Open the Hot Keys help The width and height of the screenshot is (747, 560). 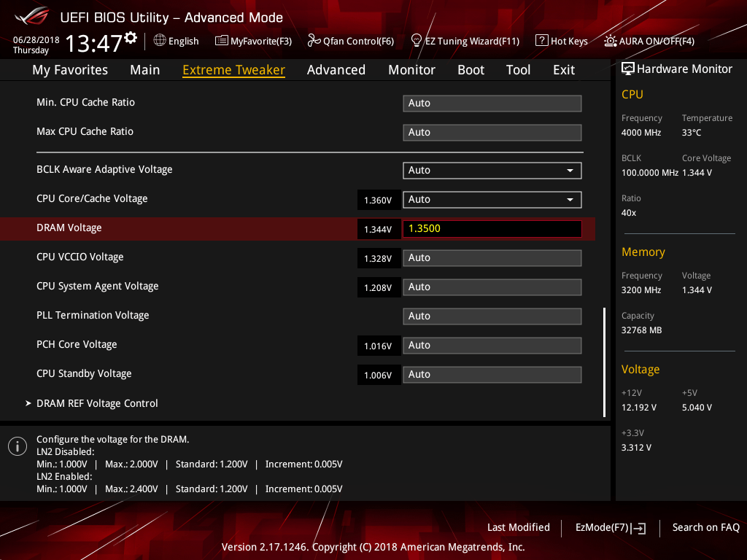(x=562, y=41)
